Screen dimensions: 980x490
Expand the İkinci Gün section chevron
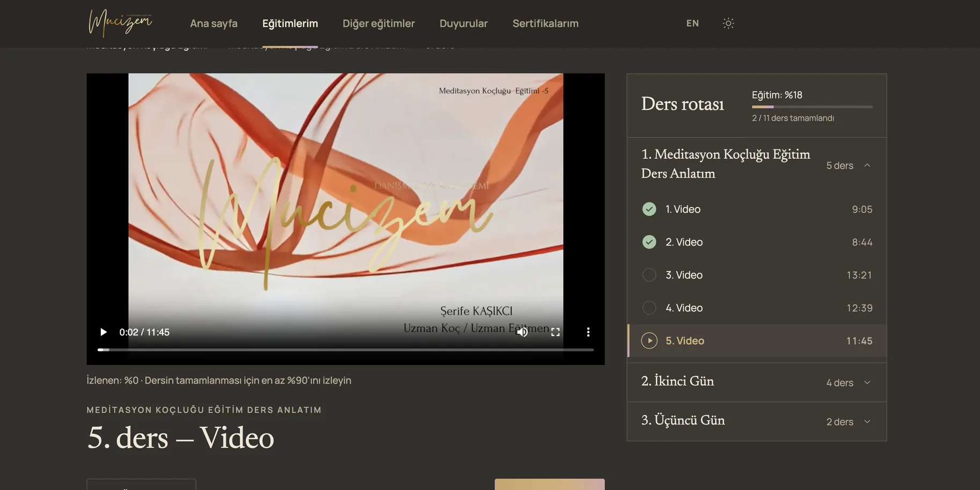tap(867, 383)
